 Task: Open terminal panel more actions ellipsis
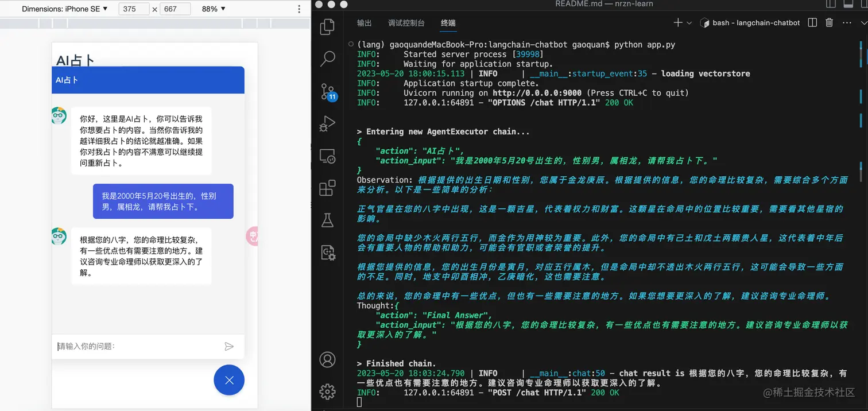point(847,23)
